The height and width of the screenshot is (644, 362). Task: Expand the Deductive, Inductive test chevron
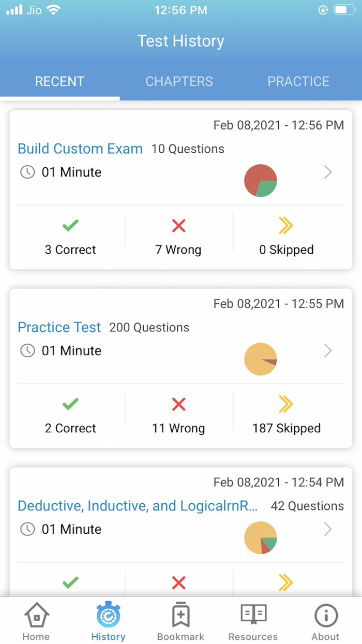(x=328, y=529)
